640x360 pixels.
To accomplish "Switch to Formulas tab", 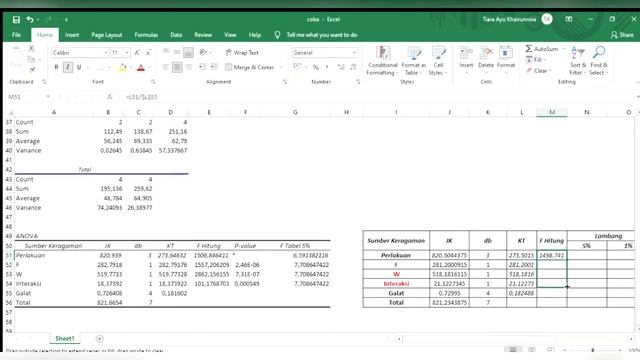I will coord(146,35).
